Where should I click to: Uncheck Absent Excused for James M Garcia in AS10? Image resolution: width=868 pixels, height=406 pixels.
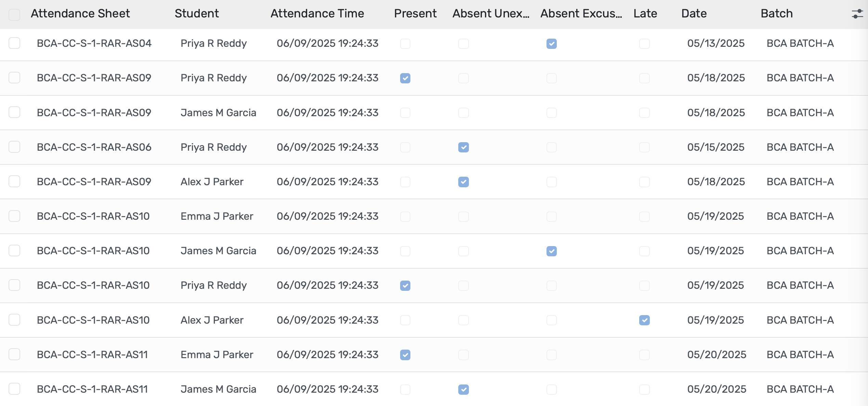[x=551, y=251]
